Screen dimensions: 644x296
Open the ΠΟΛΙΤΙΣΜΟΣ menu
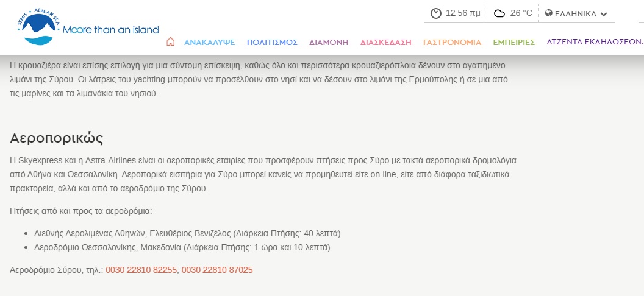click(x=273, y=43)
